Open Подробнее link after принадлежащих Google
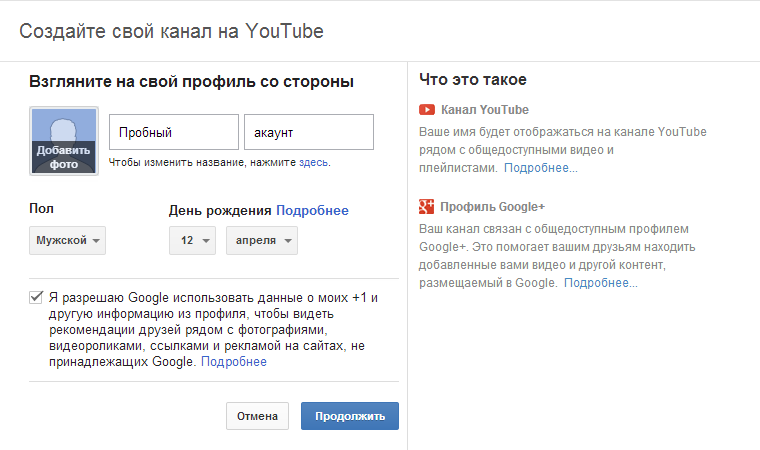 point(234,362)
